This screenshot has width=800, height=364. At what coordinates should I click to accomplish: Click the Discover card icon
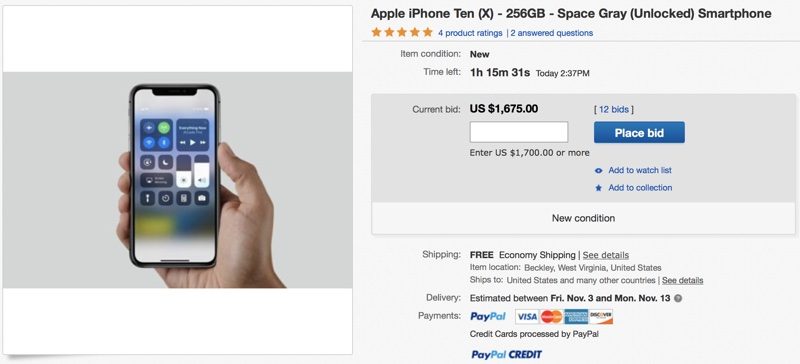601,317
